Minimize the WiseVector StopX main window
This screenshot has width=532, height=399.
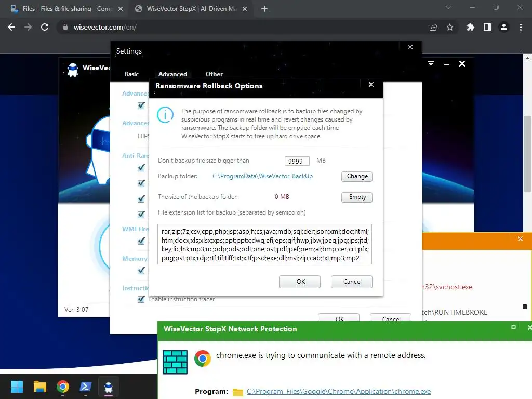[446, 64]
